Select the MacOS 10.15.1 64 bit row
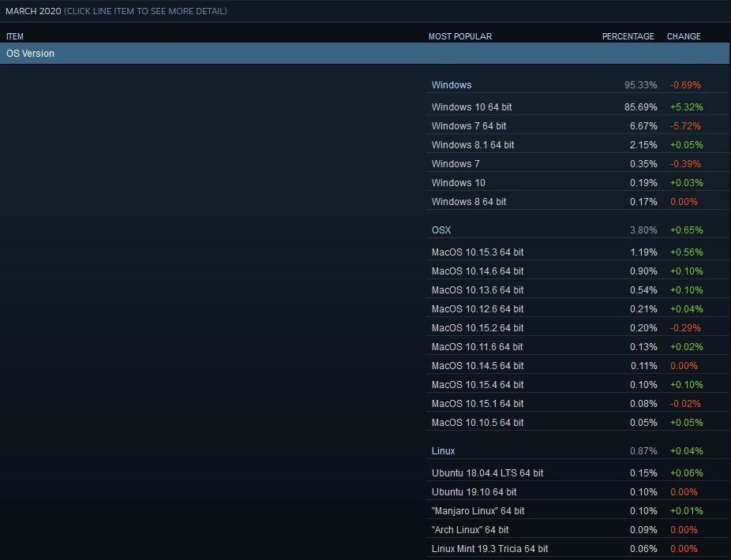This screenshot has height=560, width=731. (x=578, y=404)
